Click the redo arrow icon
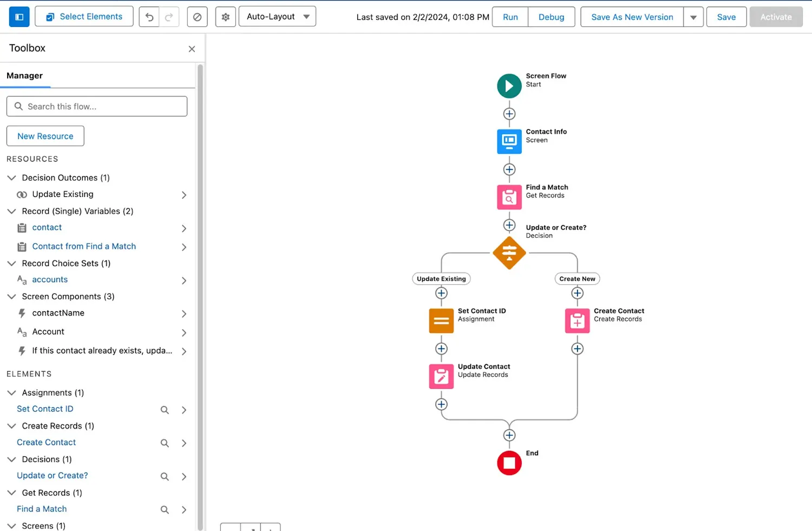 pos(169,17)
